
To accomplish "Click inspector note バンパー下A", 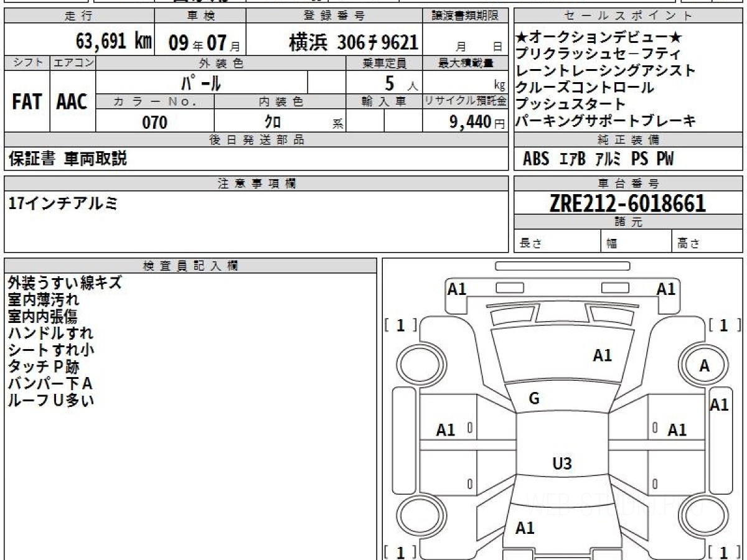I will (x=50, y=383).
